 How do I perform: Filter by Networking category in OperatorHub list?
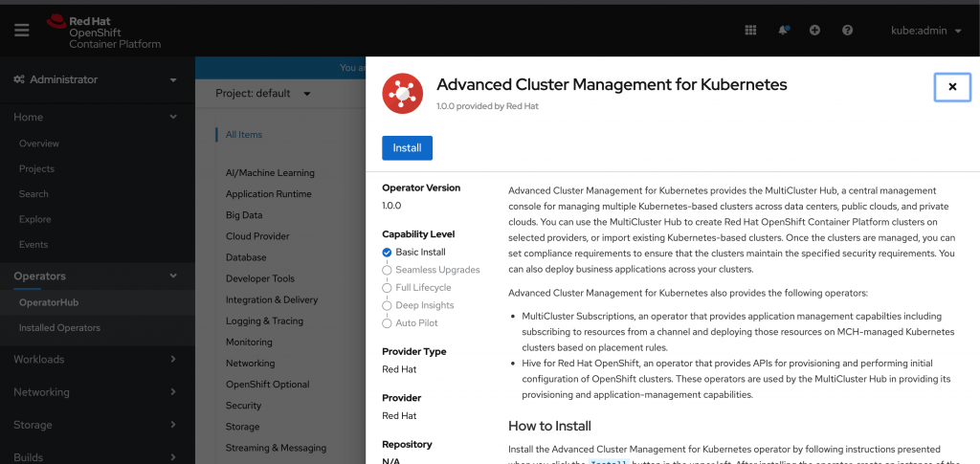tap(250, 363)
